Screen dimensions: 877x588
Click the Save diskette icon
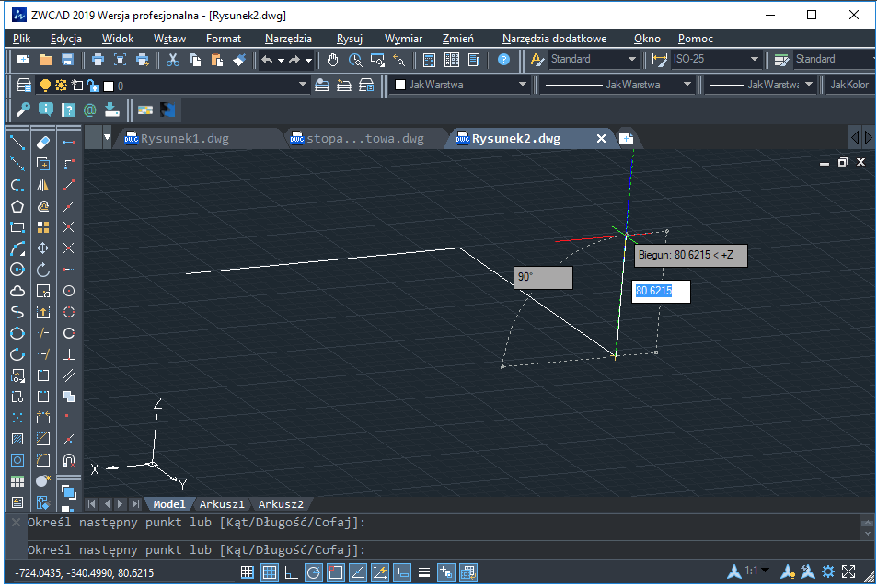(67, 60)
